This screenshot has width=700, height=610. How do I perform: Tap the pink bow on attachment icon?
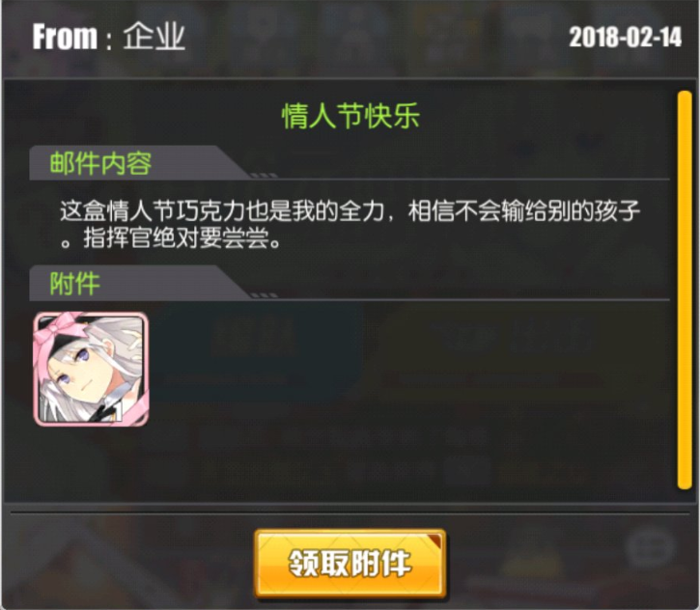click(x=63, y=325)
